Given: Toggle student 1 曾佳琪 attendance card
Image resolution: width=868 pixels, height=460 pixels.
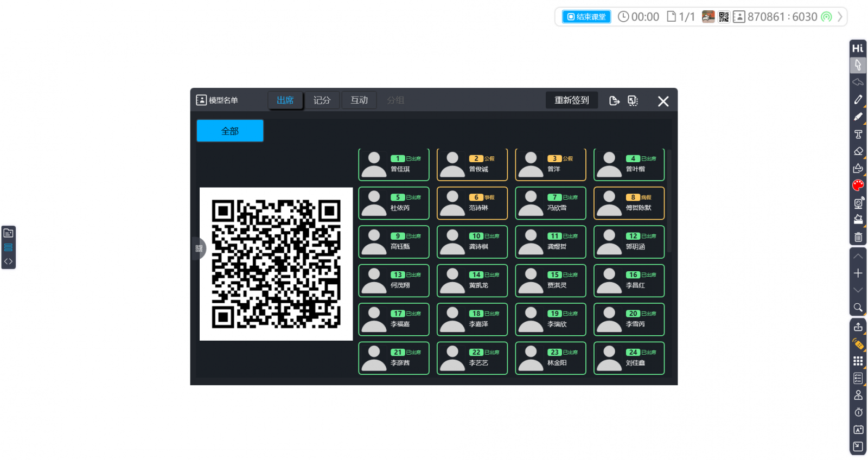Looking at the screenshot, I should pyautogui.click(x=393, y=164).
